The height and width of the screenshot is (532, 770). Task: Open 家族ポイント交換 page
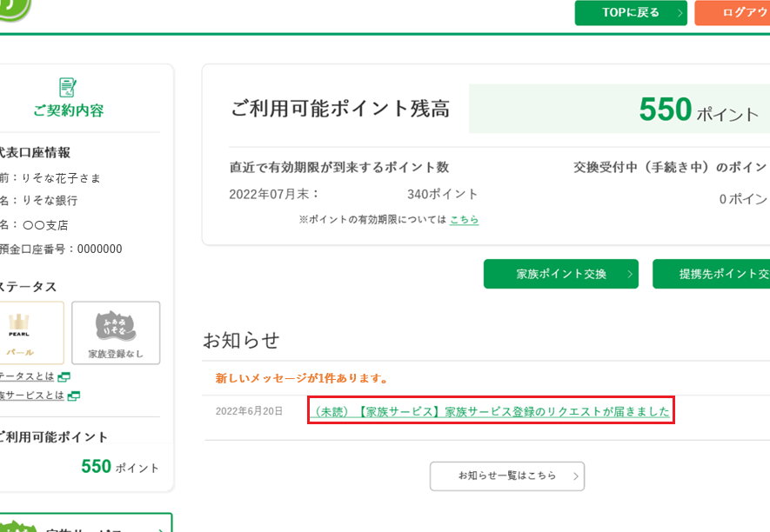[x=560, y=274]
